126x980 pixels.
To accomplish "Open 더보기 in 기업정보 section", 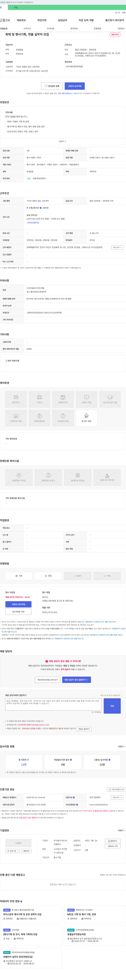I will tap(122, 830).
